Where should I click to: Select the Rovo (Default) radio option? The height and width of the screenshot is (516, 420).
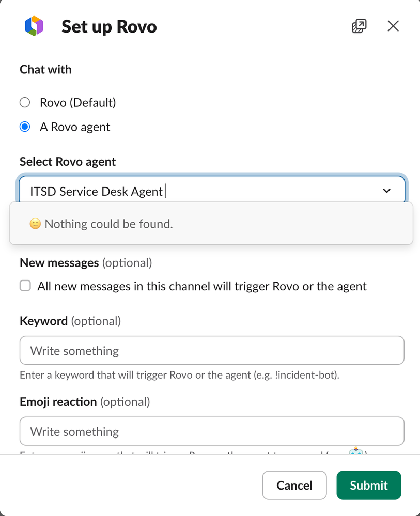tap(25, 102)
